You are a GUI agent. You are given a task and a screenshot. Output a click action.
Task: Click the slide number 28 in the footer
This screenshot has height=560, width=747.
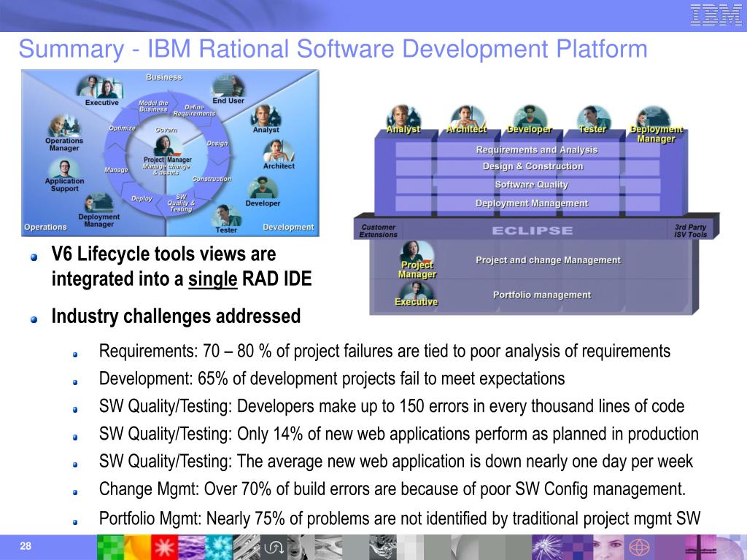click(26, 545)
